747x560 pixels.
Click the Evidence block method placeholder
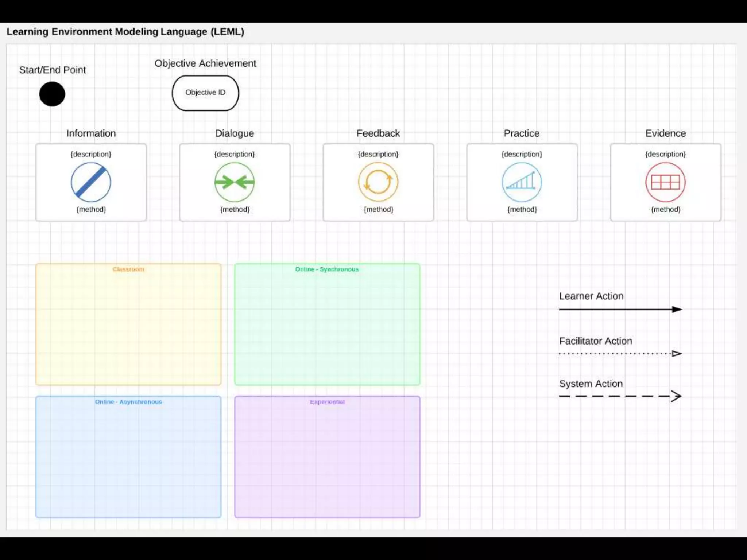coord(666,210)
